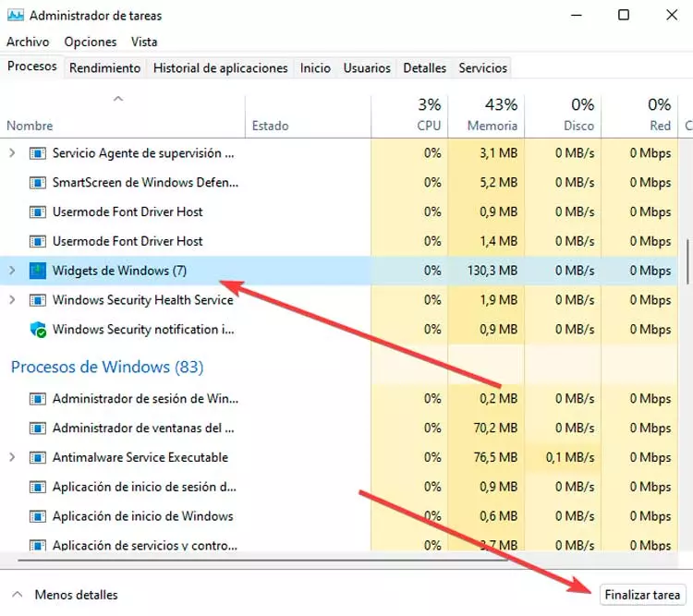Switch to the Detalles tab
The image size is (693, 616).
pyautogui.click(x=424, y=68)
